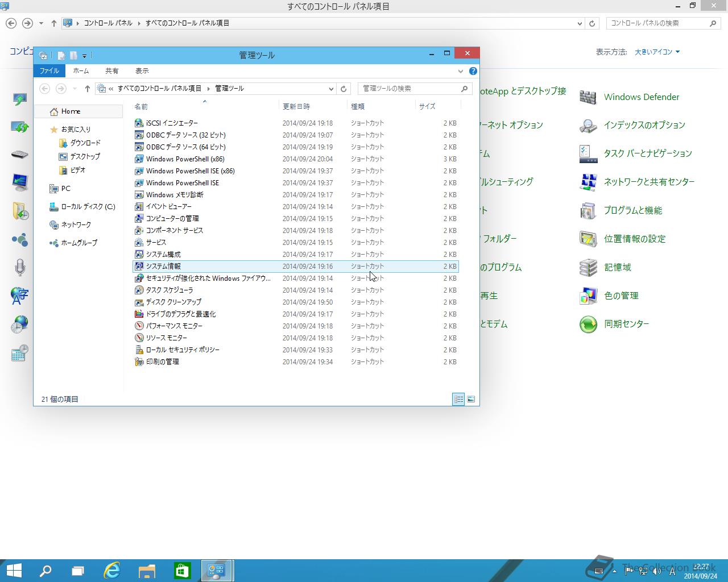Go back in Control Panel window
Screen dimensions: 728x582
click(x=11, y=23)
